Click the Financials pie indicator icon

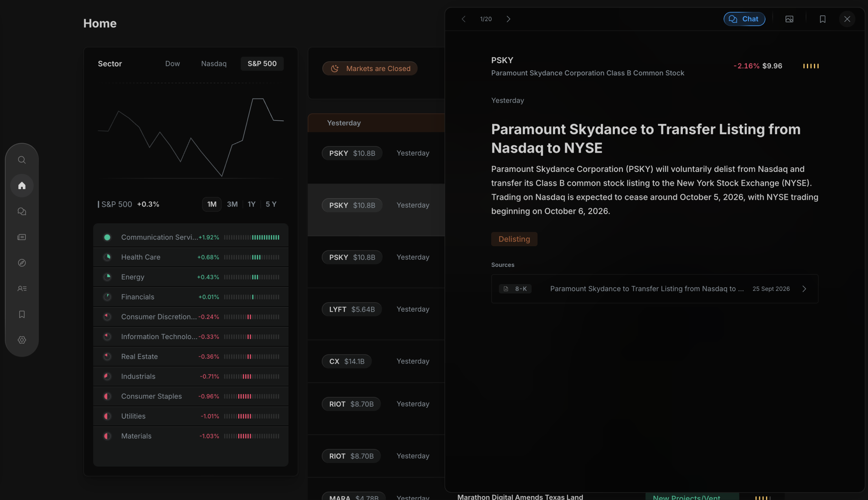(x=107, y=297)
